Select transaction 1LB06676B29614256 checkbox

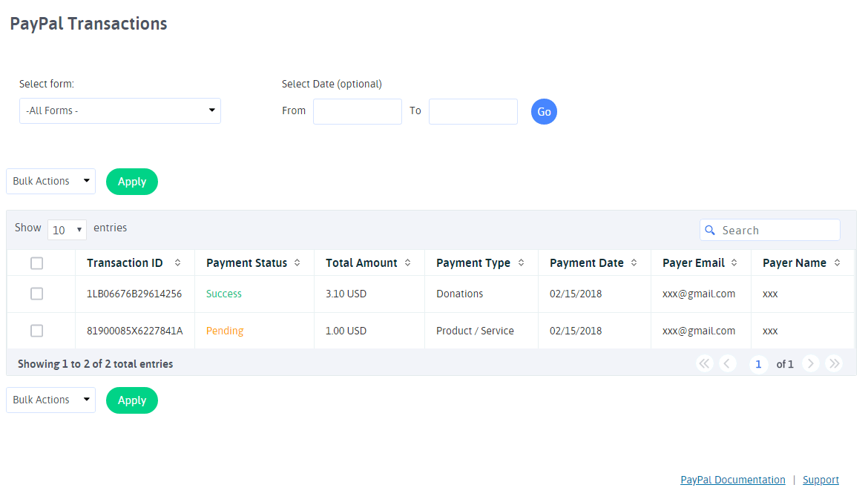36,294
